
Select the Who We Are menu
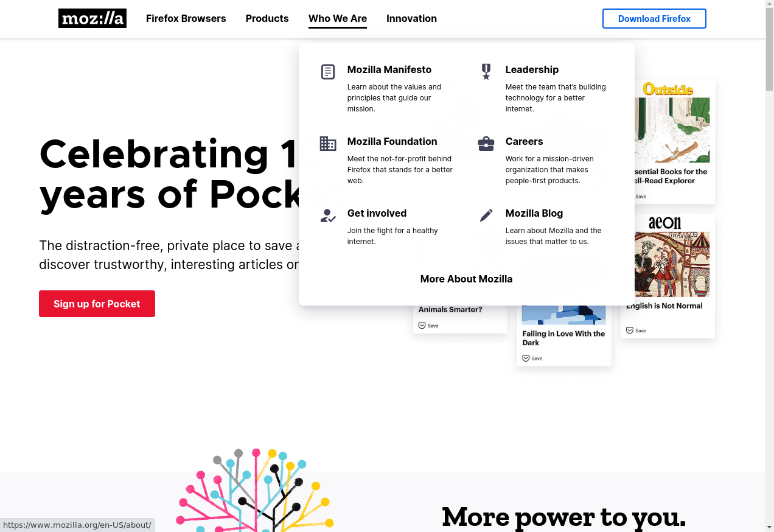pos(337,18)
